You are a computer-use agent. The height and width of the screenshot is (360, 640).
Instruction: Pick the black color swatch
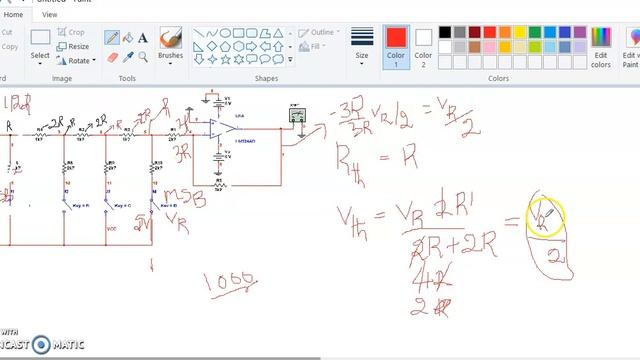(x=445, y=32)
